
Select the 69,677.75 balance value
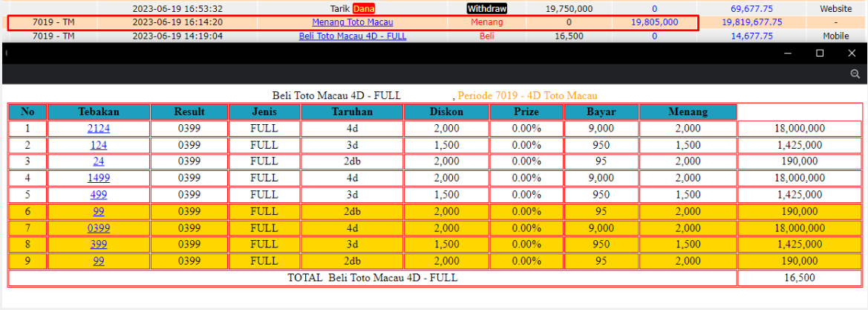coord(752,9)
